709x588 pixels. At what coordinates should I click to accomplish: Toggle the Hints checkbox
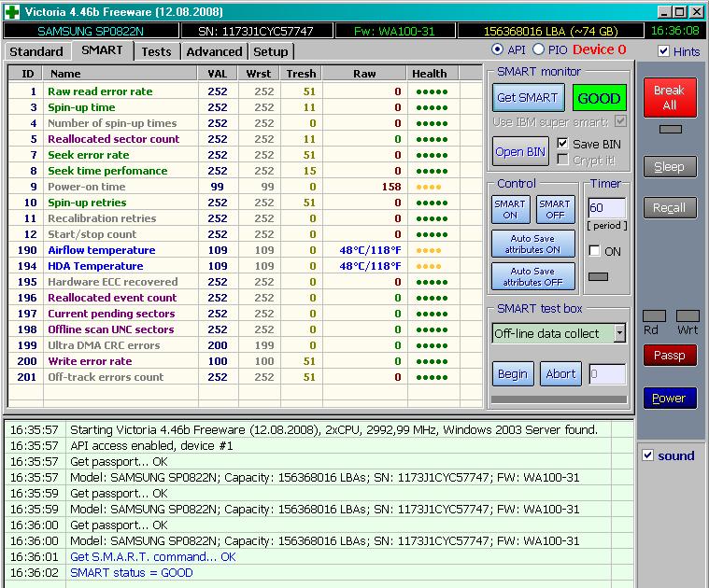pos(663,51)
